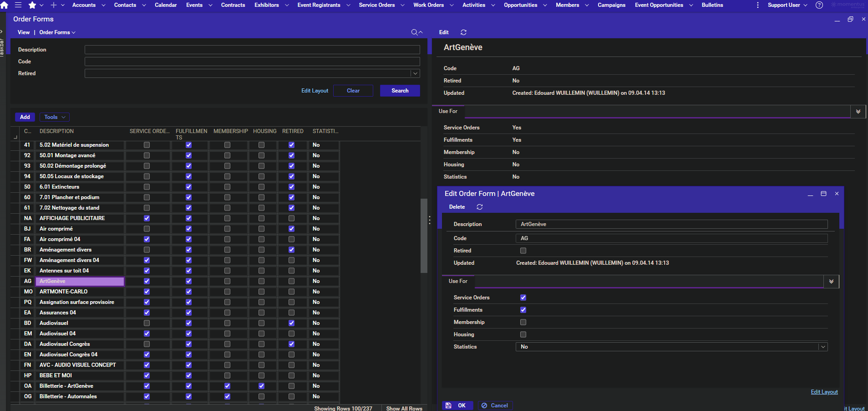Clear the search filters

tap(353, 91)
